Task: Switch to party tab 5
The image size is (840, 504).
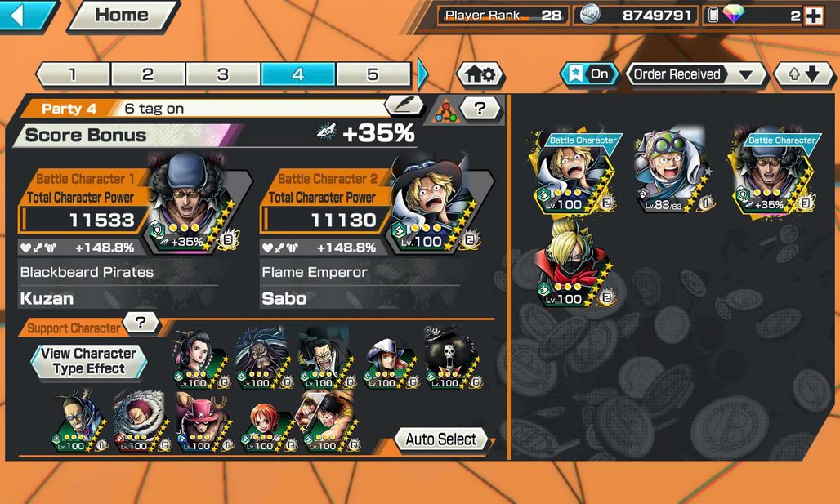Action: click(x=373, y=74)
